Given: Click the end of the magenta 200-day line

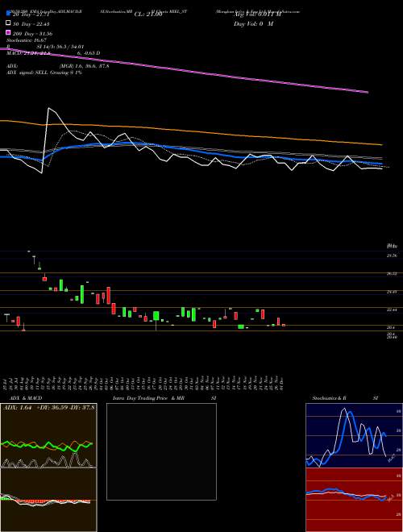Looking at the screenshot, I should pos(368,92).
